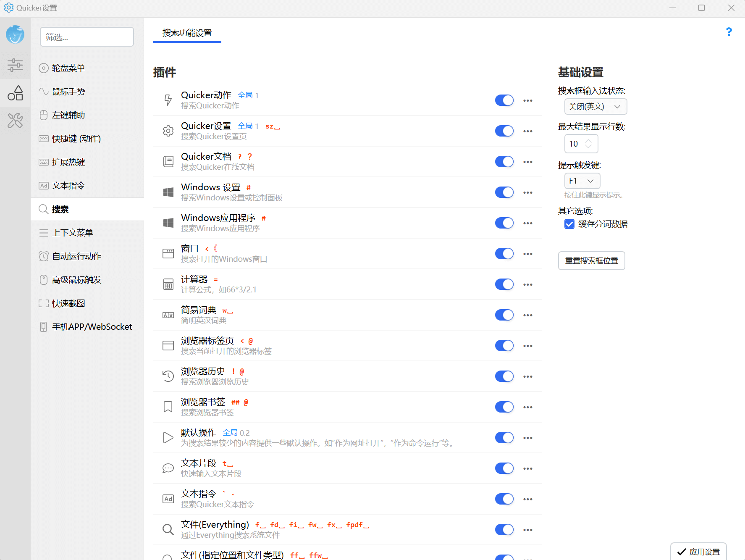Click the window icon for 窗口 plugin
This screenshot has height=560, width=745.
168,253
